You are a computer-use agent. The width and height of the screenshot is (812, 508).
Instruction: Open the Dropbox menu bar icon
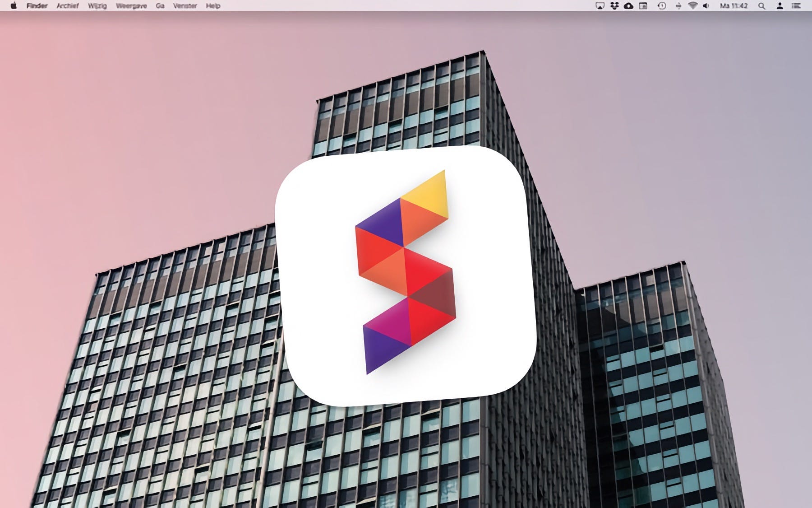pos(614,6)
